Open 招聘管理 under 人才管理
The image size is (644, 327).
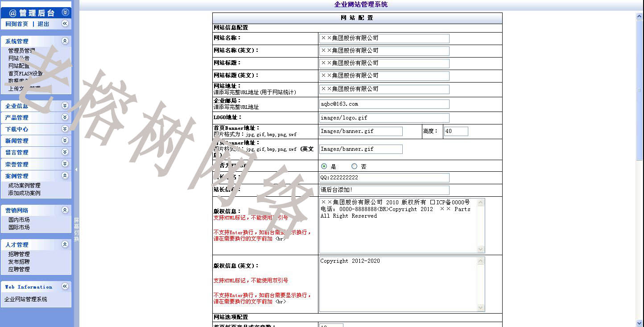pyautogui.click(x=19, y=254)
